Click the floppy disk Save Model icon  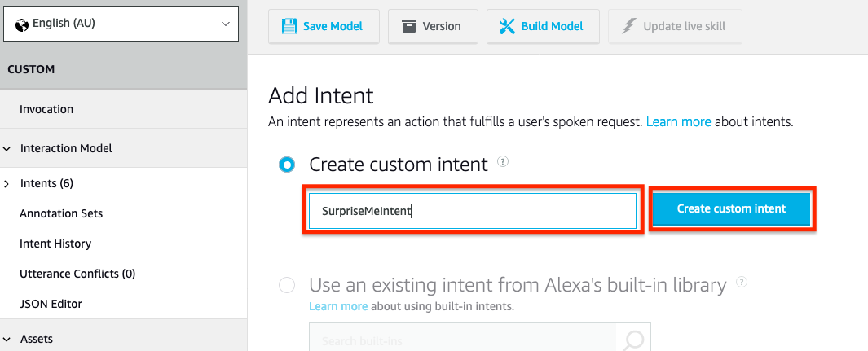pos(289,26)
